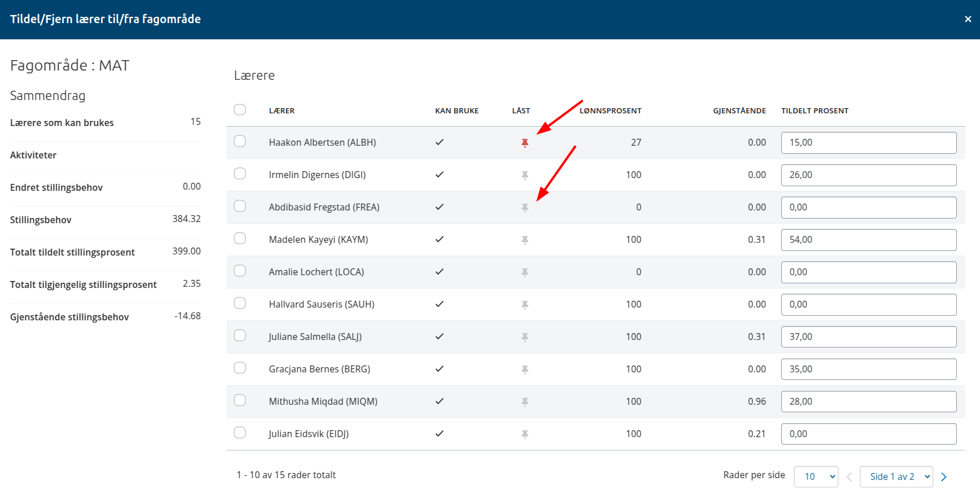Click Kan bruke checkmark for Gracjana Bernes
This screenshot has height=499, width=980.
[x=440, y=369]
